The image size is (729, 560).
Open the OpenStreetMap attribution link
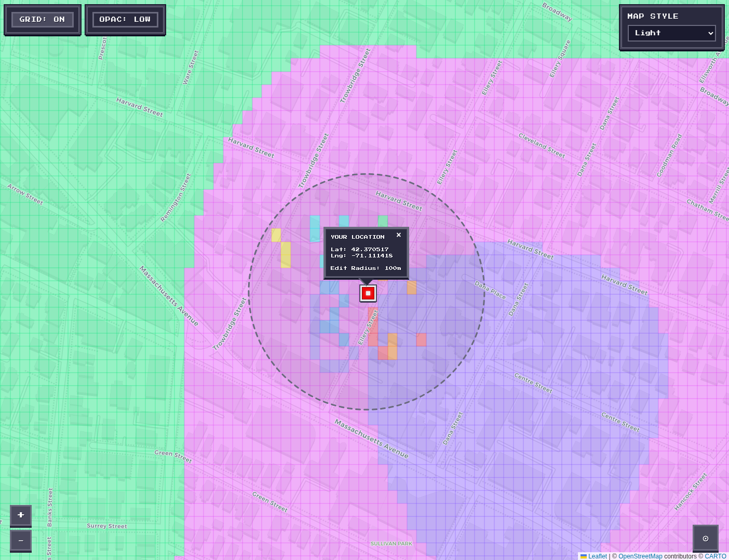pyautogui.click(x=640, y=556)
